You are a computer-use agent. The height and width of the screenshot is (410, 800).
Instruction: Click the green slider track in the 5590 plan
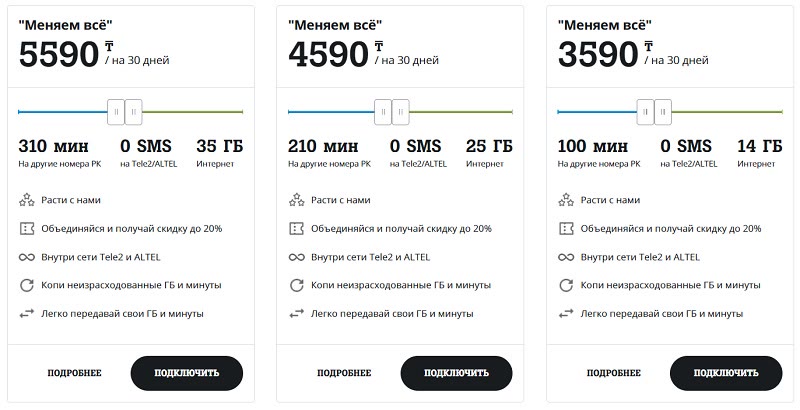click(193, 112)
